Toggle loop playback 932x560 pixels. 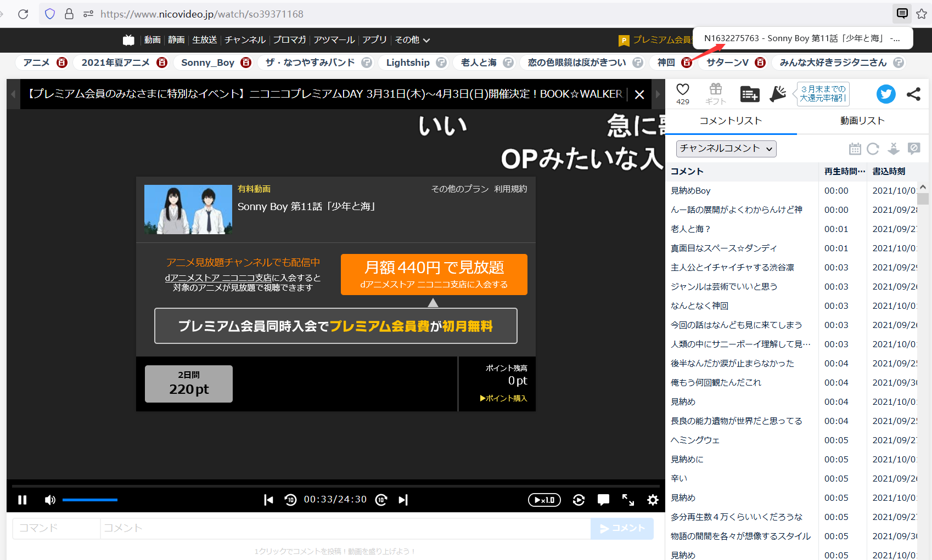tap(579, 500)
